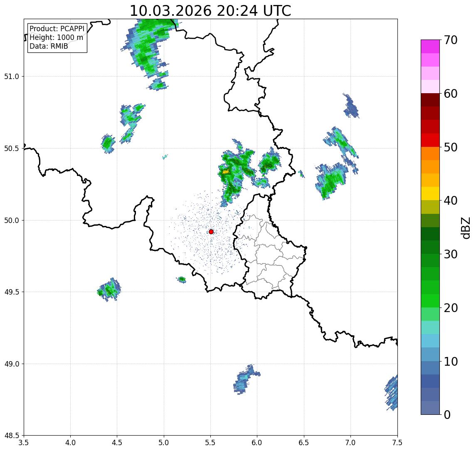Click the longitude label 3.5
The height and width of the screenshot is (451, 476).
(24, 443)
